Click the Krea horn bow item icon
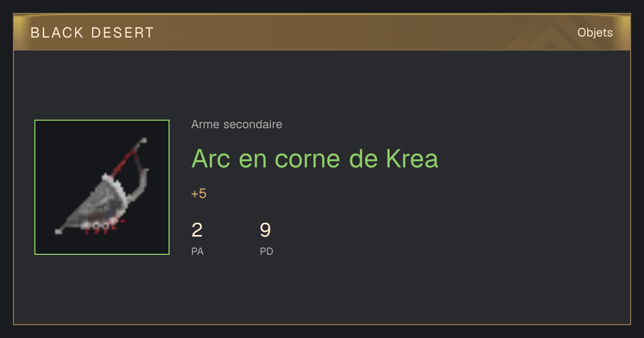Viewport: 644px width, 338px height. [102, 187]
